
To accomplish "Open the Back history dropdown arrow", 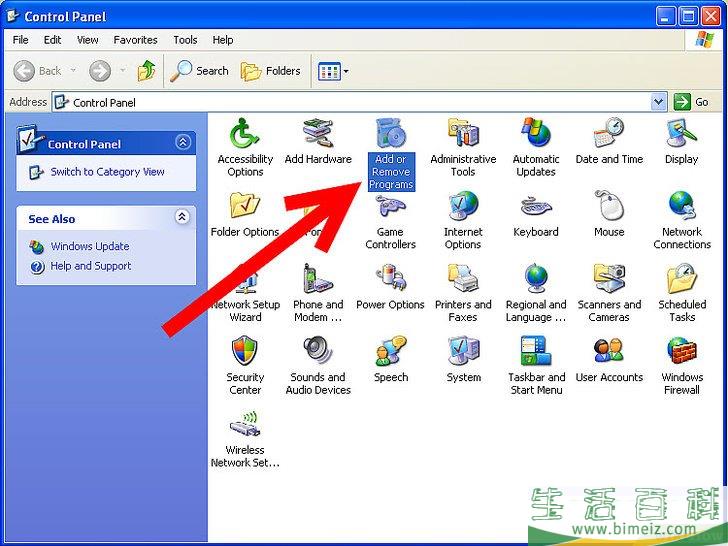I will pos(73,71).
